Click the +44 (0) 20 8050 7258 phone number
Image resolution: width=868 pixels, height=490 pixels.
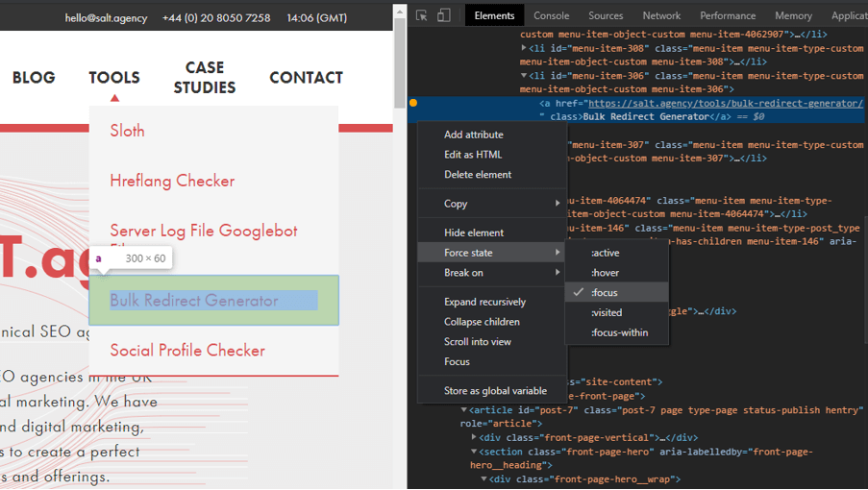[216, 17]
